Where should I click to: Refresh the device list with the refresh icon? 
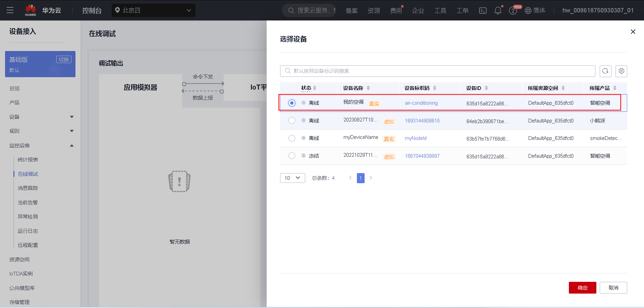pos(605,71)
